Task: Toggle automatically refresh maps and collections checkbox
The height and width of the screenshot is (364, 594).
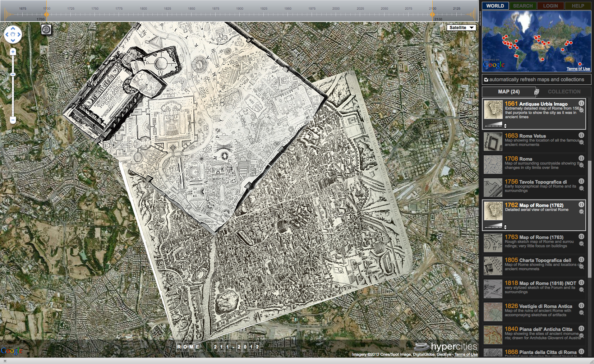Action: pyautogui.click(x=486, y=80)
